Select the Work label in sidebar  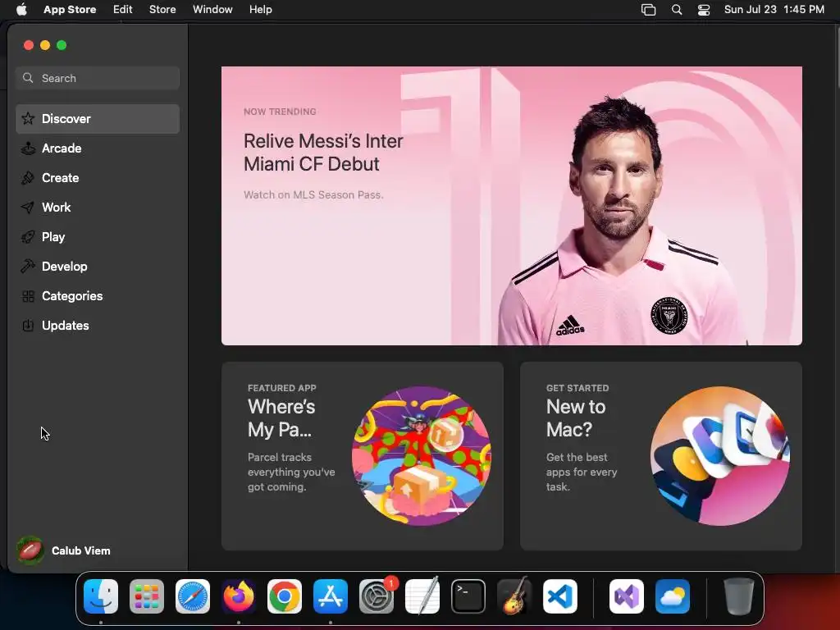57,208
